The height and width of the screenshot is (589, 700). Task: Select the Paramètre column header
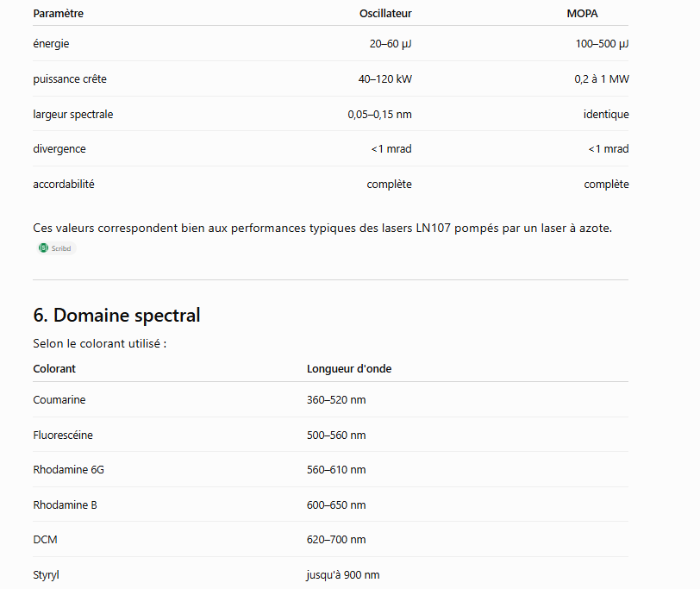click(x=59, y=14)
